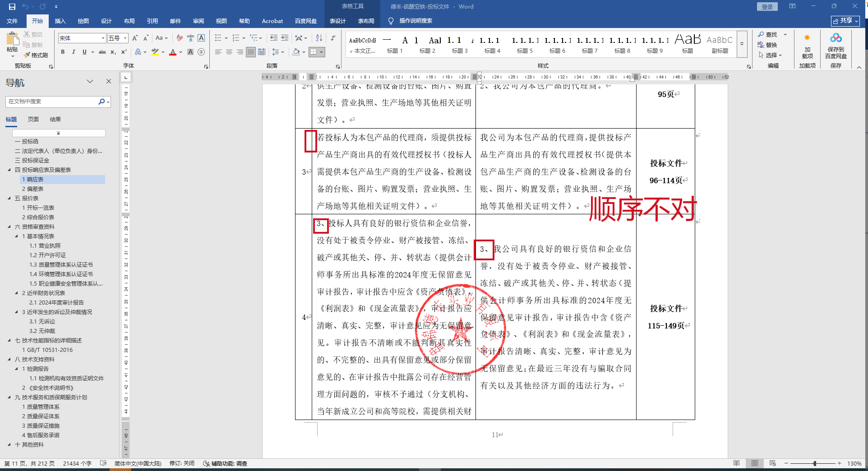Click the 共享 (Share) button
Image resolution: width=868 pixels, height=471 pixels.
click(x=845, y=21)
